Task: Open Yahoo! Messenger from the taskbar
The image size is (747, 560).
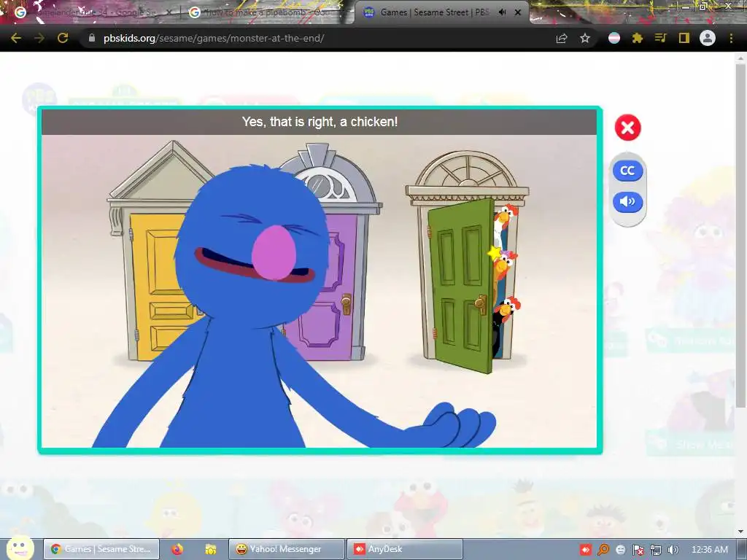Action: [x=286, y=549]
